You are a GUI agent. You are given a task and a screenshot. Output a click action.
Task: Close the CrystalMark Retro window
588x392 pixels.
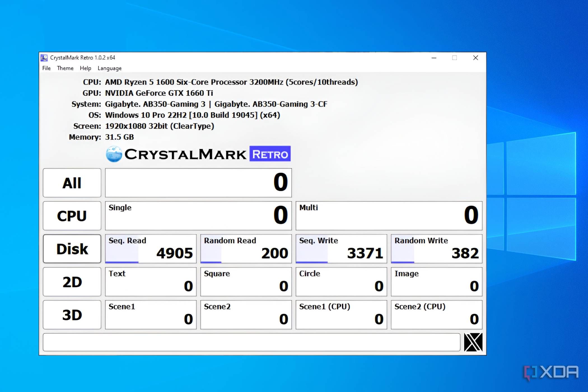pyautogui.click(x=475, y=58)
